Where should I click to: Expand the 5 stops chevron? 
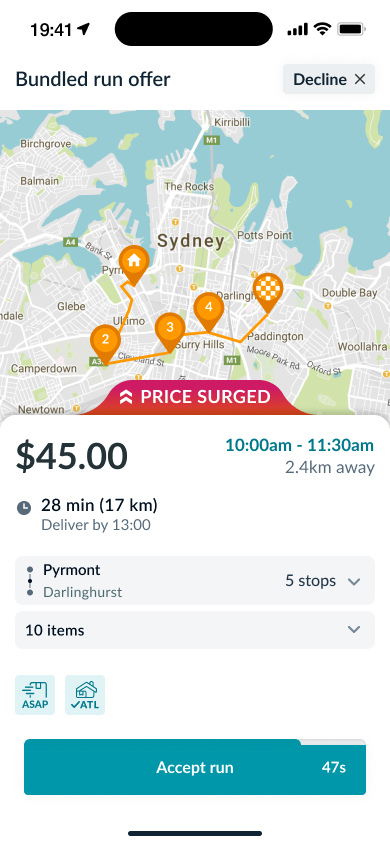(x=354, y=581)
